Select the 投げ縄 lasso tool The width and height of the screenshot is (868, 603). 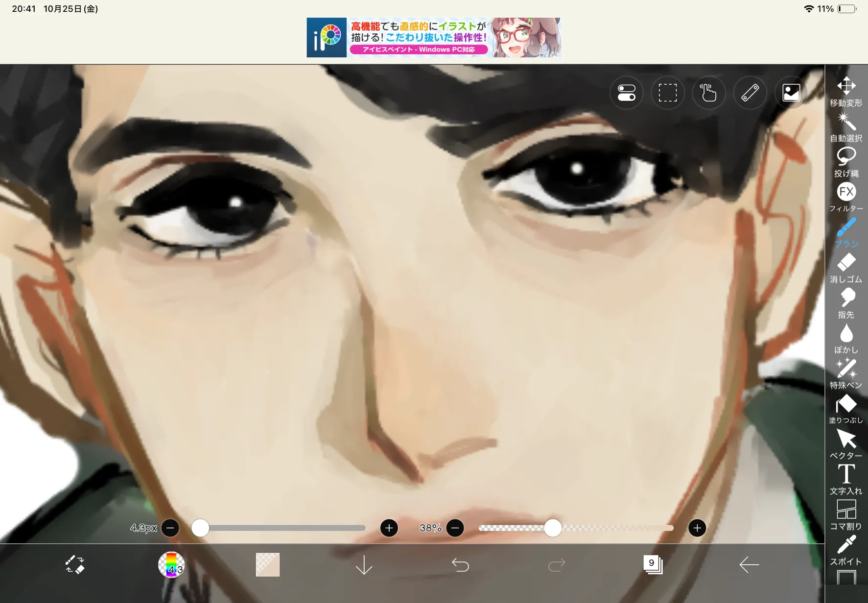click(x=846, y=162)
